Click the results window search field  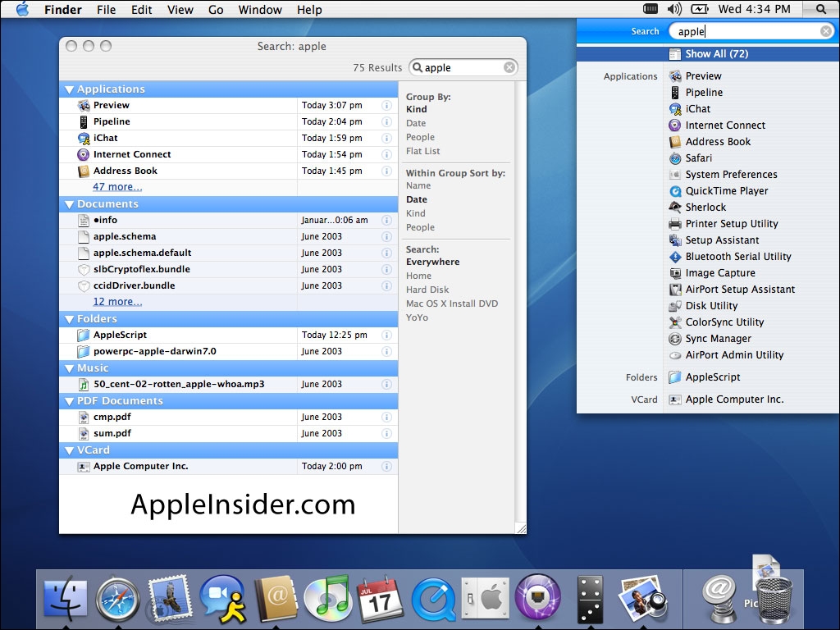[463, 67]
